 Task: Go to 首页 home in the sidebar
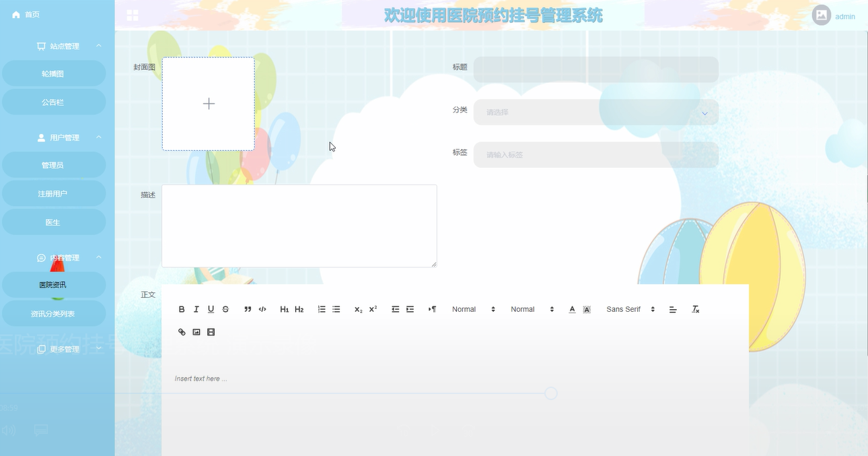(x=26, y=14)
